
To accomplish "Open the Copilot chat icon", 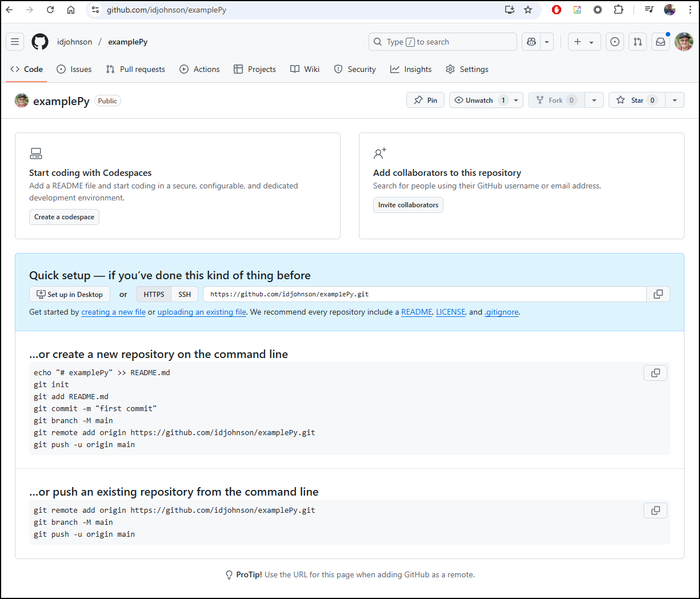I will point(531,42).
